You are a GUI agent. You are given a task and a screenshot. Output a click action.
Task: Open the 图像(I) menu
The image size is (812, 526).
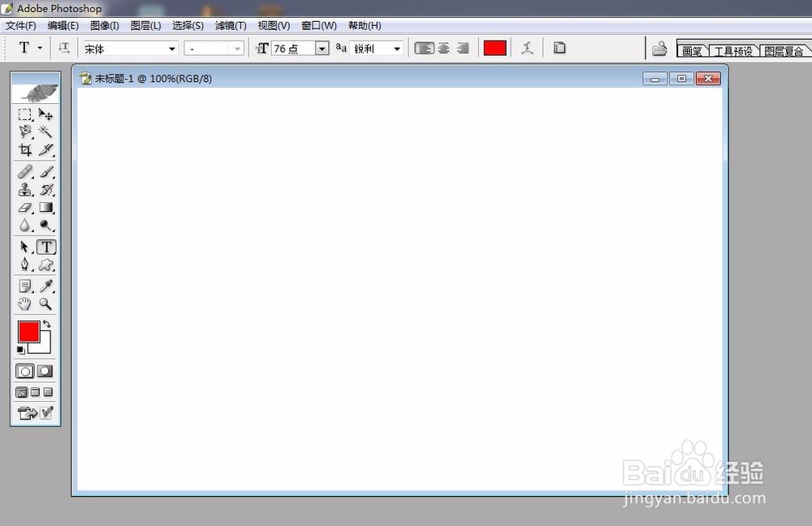click(104, 25)
